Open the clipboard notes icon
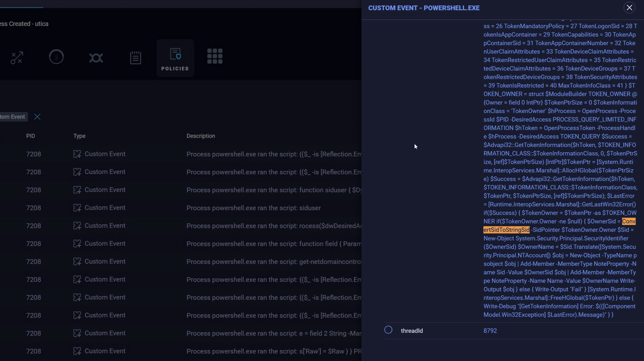The height and width of the screenshot is (361, 644). pos(136,58)
